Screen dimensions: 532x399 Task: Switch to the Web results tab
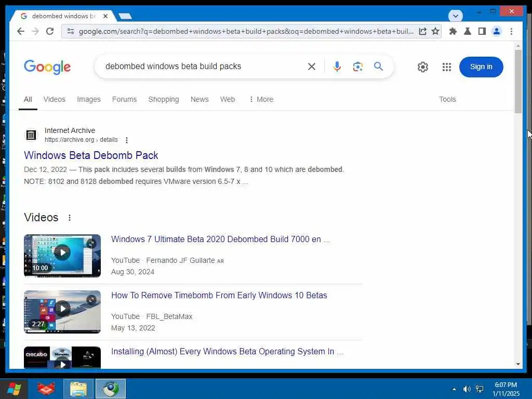(x=228, y=99)
